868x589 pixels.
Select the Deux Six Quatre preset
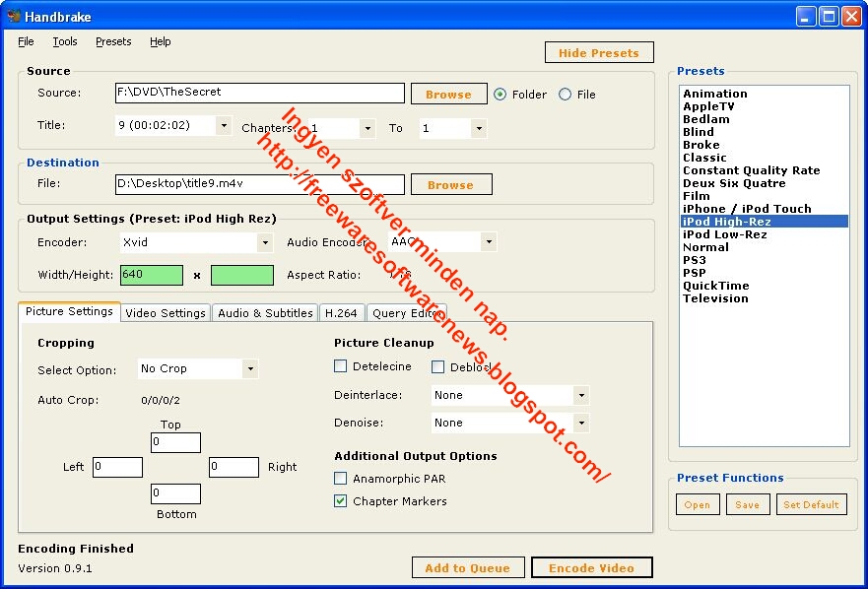click(764, 183)
